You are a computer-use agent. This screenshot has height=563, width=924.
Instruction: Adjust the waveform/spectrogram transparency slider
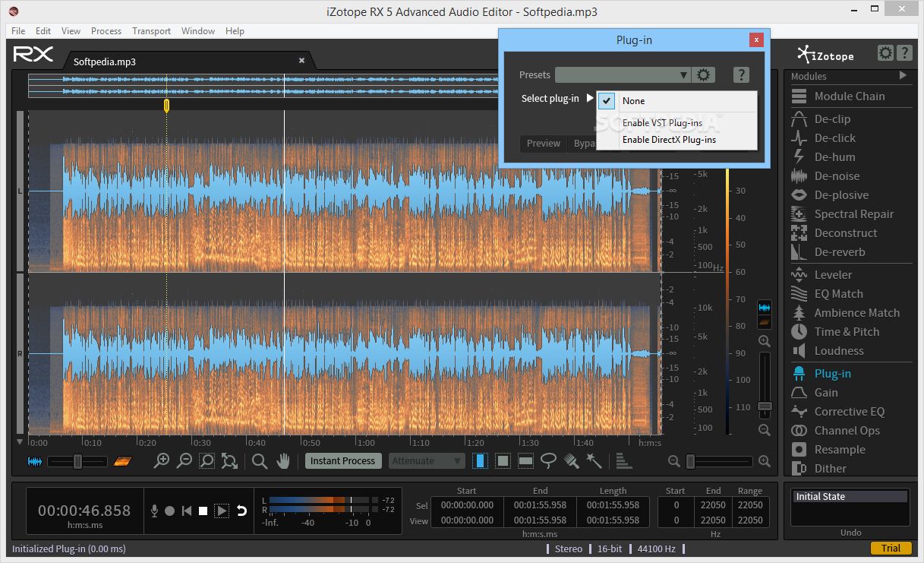77,461
